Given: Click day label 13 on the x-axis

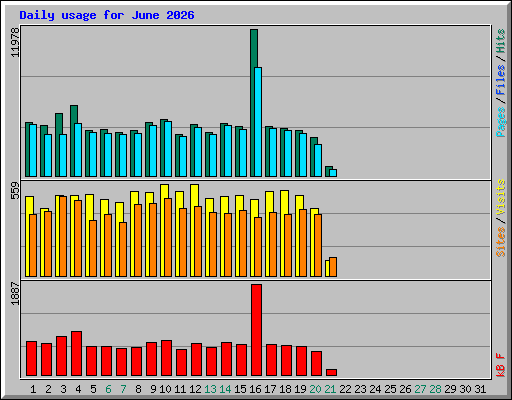Looking at the screenshot, I should [210, 389].
